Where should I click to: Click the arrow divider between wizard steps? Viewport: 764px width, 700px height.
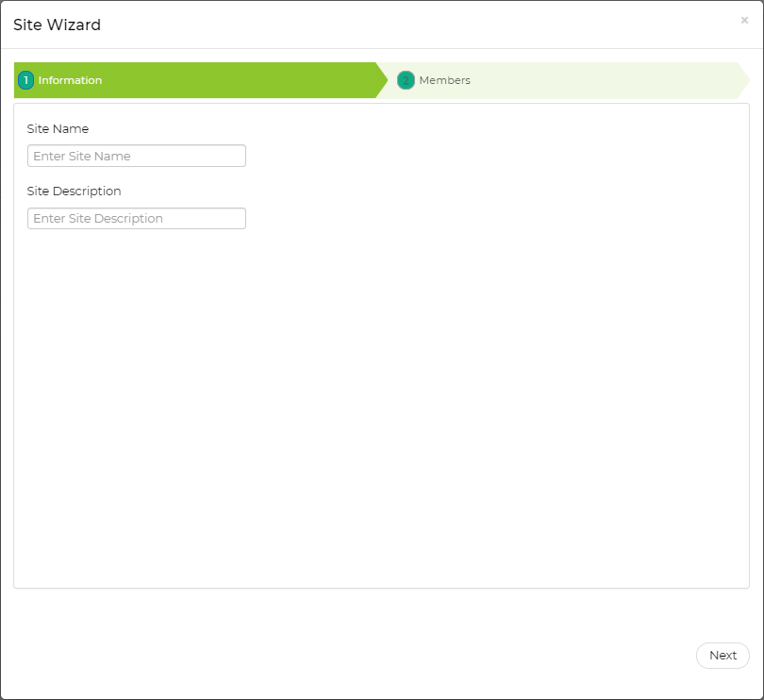coord(381,80)
